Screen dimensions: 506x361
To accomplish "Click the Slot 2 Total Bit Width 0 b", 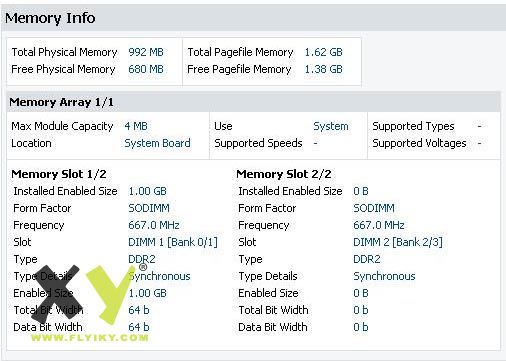I will click(361, 310).
